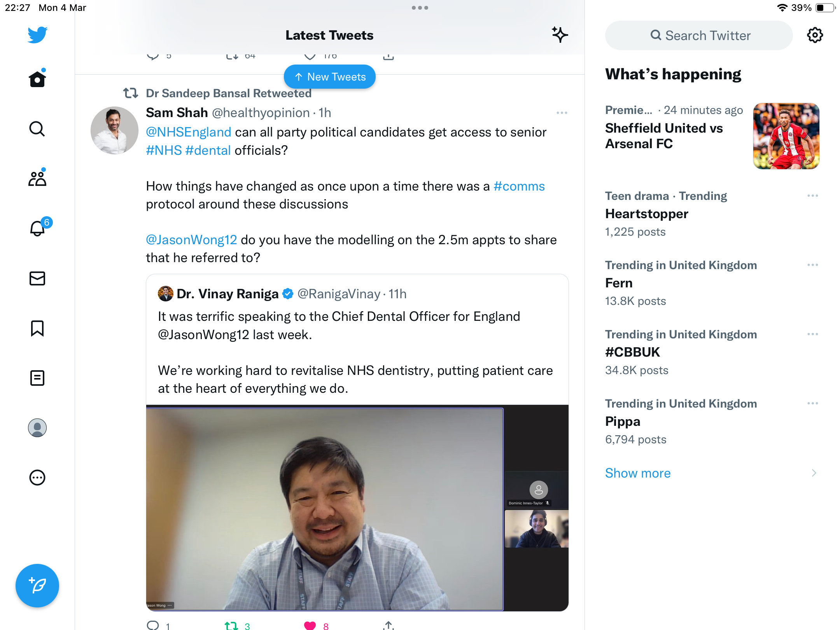Open options menu for Sam Shah's tweet
840x630 pixels.
click(x=562, y=113)
